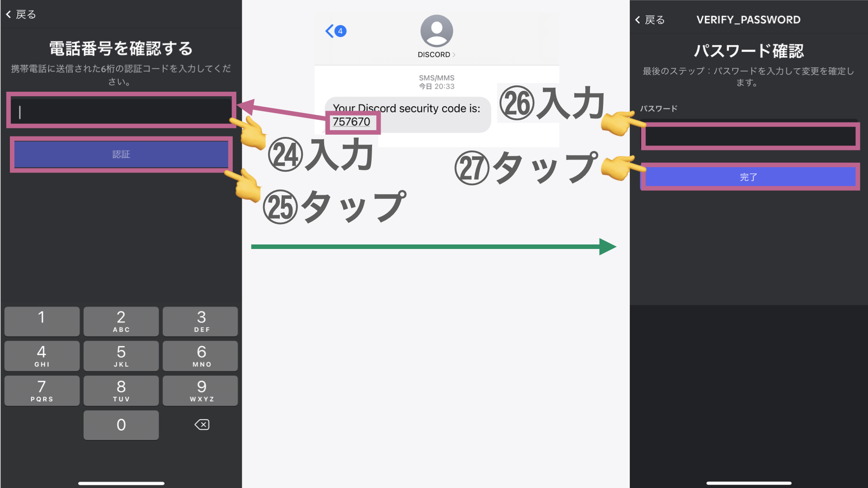This screenshot has height=488, width=868.
Task: Focus the 6-digit verification code field
Action: [121, 111]
